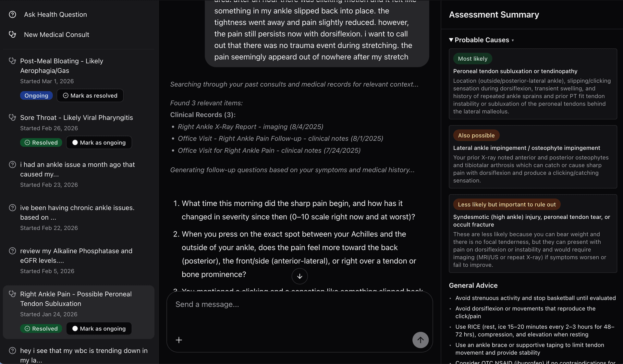The height and width of the screenshot is (364, 623).
Task: Collapse the Probable Causes section
Action: tap(451, 40)
